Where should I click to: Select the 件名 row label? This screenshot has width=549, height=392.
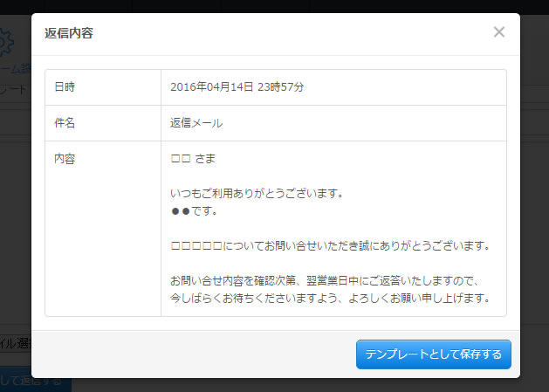pos(65,123)
